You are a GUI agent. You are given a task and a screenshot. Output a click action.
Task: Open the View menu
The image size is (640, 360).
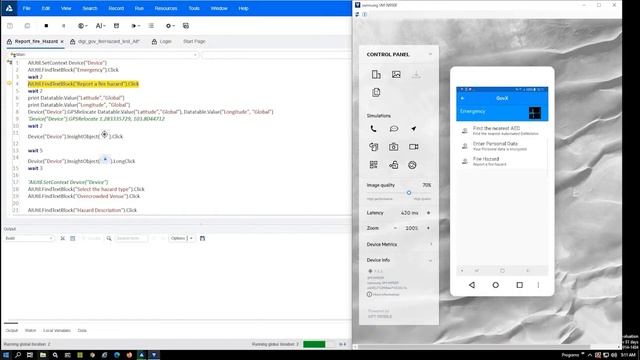[66, 8]
